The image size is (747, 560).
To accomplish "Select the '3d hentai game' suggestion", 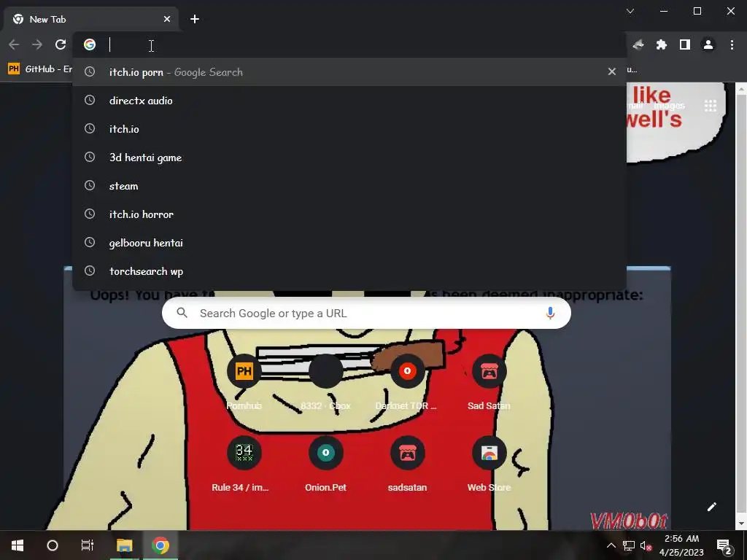I will coord(349,157).
